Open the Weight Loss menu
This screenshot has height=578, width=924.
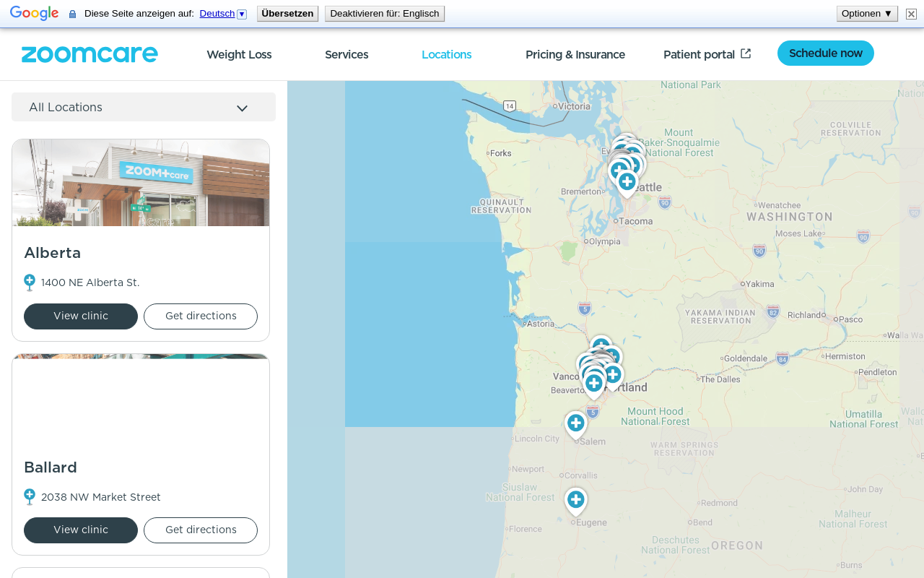point(239,55)
